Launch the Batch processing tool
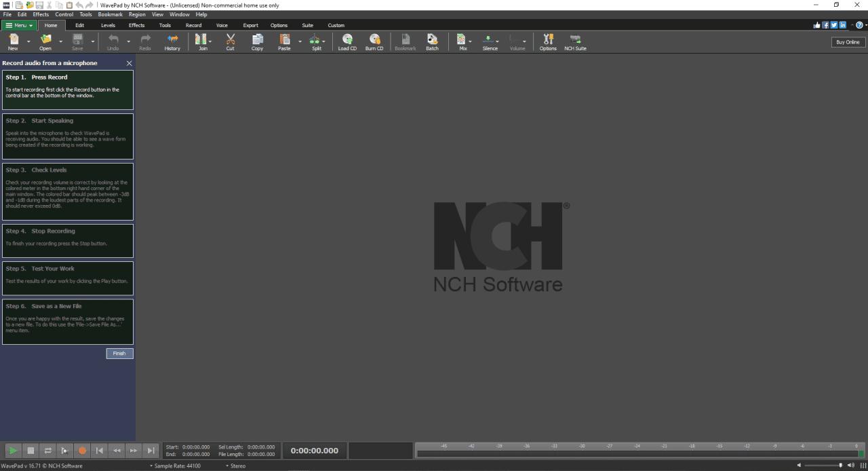Image resolution: width=868 pixels, height=471 pixels. point(432,41)
